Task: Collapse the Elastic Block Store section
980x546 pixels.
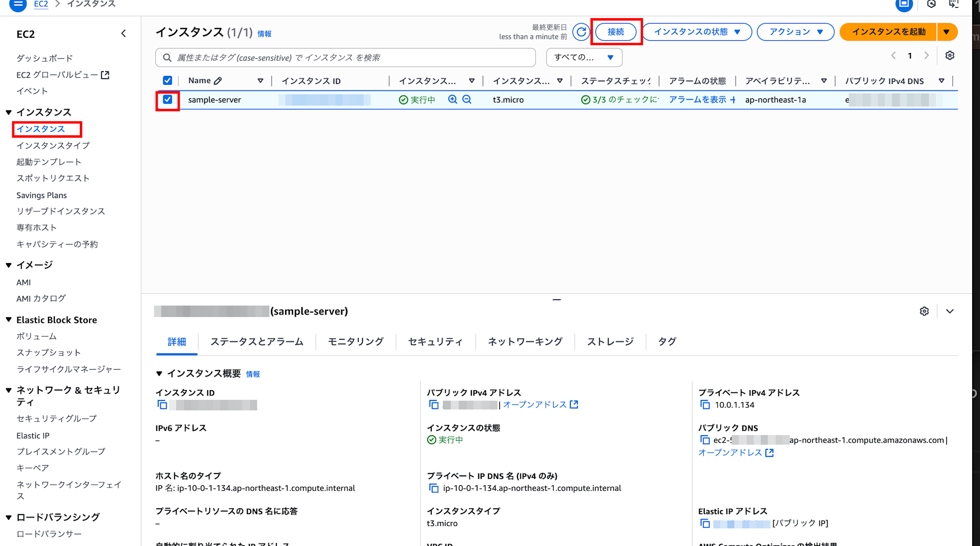Action: tap(9, 320)
